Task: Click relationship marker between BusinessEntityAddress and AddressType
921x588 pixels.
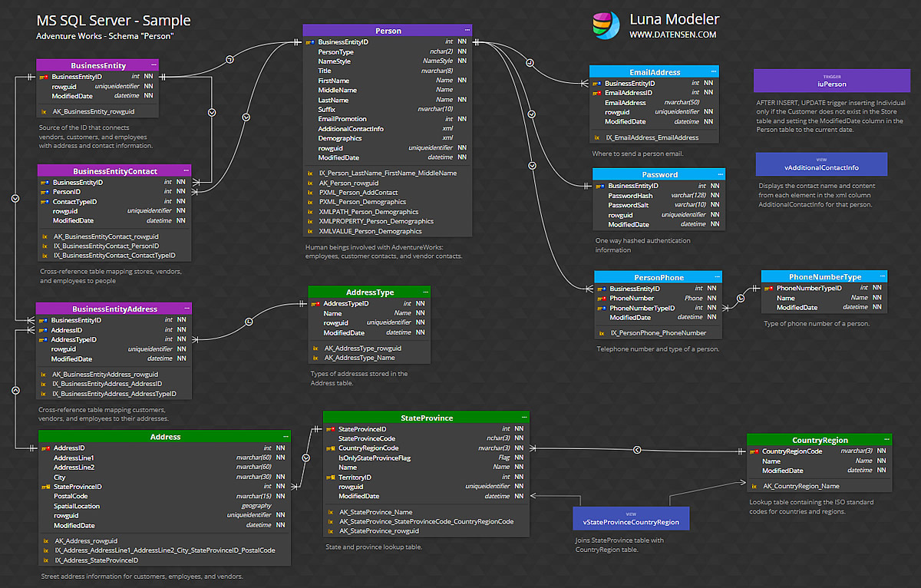Action: coord(248,322)
